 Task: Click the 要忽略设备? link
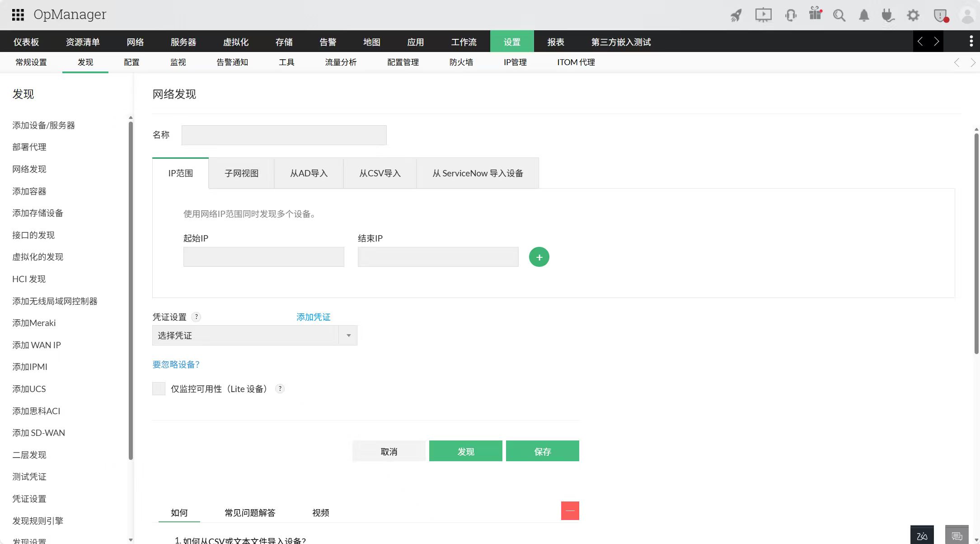tap(176, 364)
